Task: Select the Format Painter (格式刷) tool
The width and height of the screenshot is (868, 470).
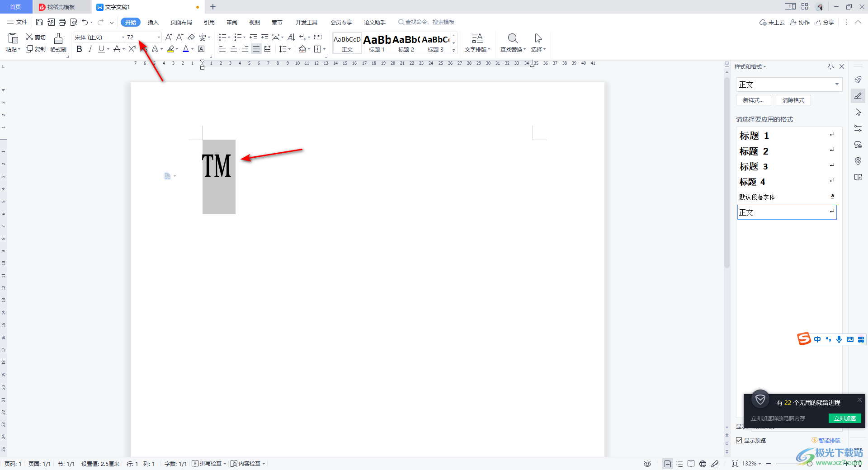Action: (x=58, y=43)
